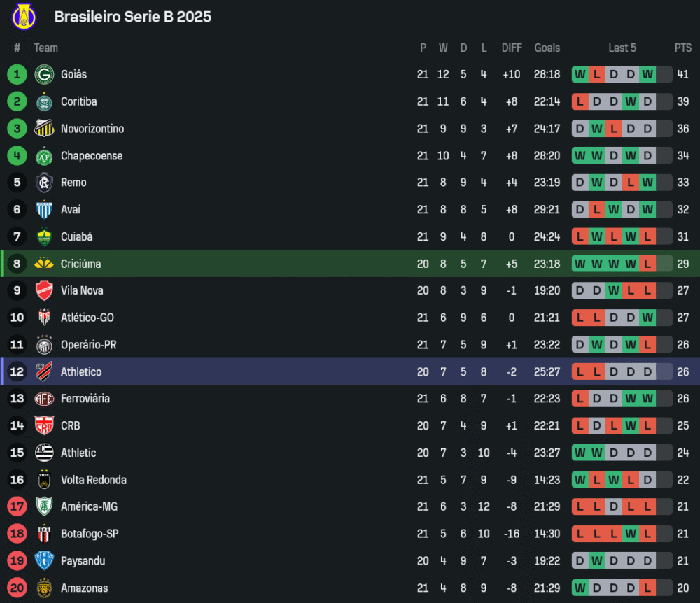Click the Chapecoense club crest
The image size is (700, 603).
click(x=44, y=156)
